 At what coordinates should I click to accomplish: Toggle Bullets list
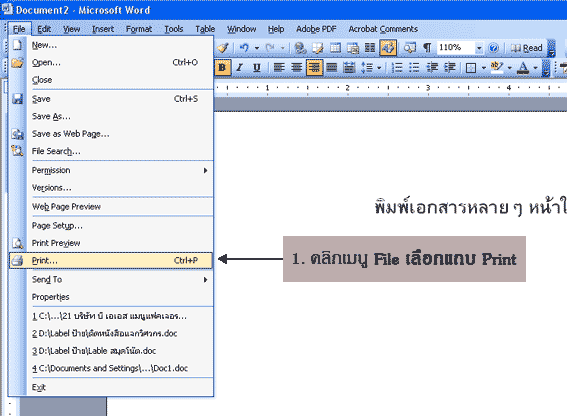point(414,67)
